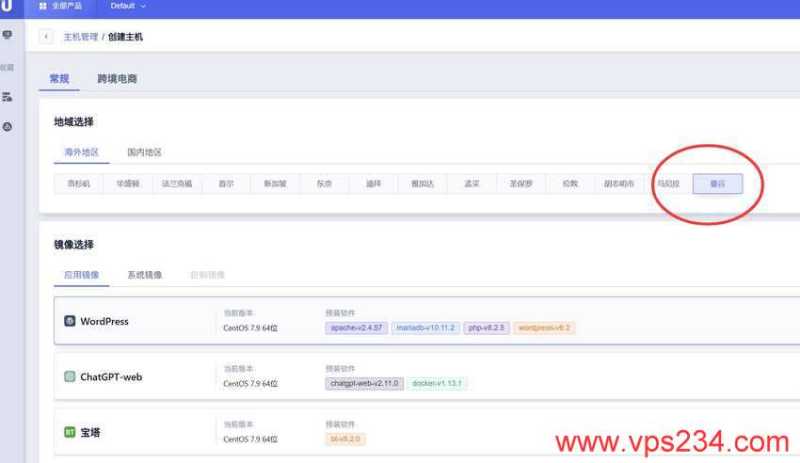Click the green docker version tag
800x463 pixels.
click(437, 383)
